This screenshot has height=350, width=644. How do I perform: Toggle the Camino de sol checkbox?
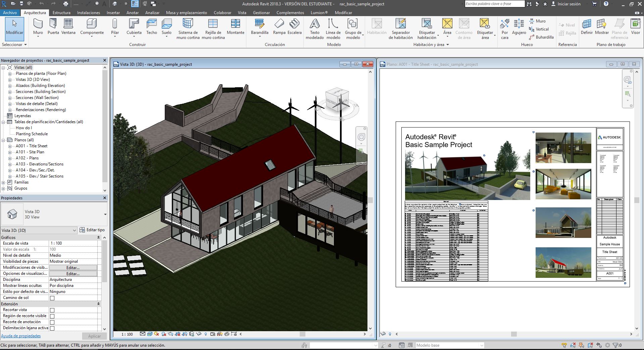point(52,298)
